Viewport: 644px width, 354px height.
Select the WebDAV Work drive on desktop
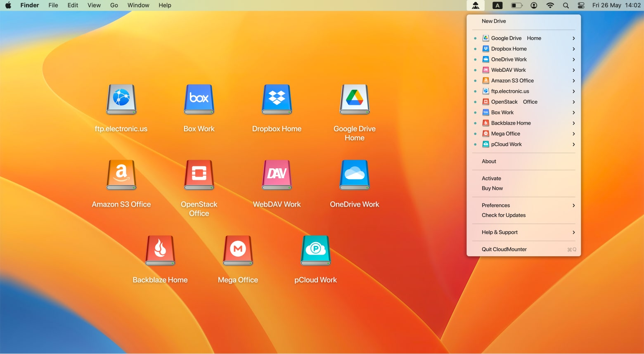pyautogui.click(x=277, y=175)
